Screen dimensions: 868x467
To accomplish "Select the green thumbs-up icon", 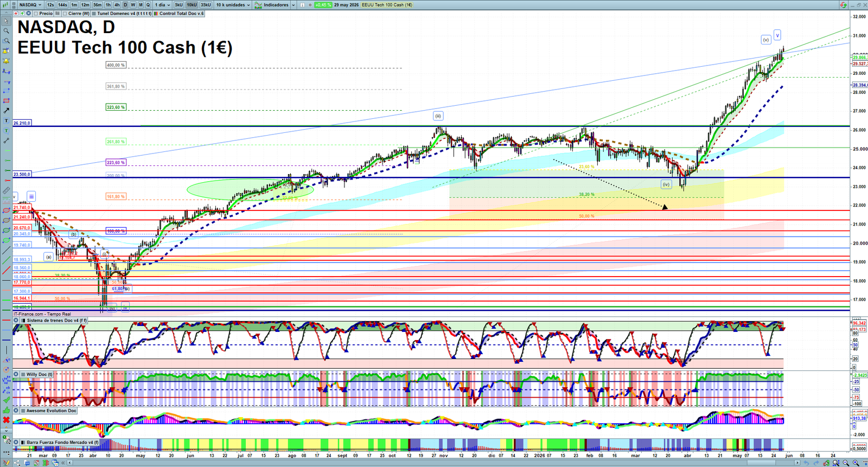I will [x=6, y=410].
